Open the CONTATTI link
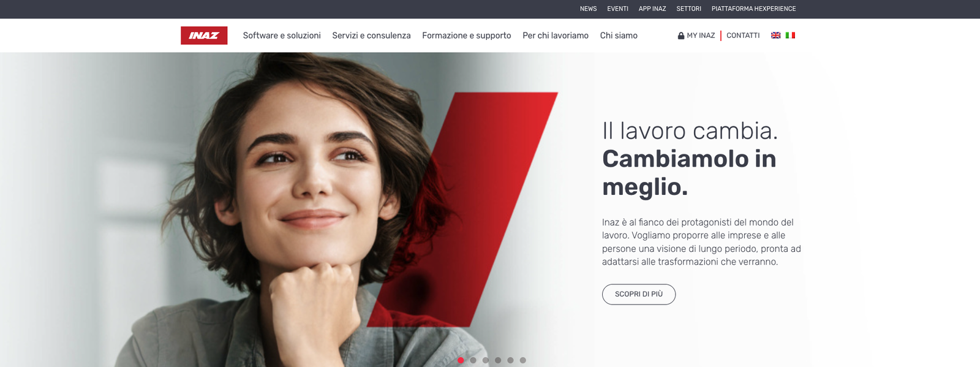This screenshot has height=367, width=980. [743, 36]
